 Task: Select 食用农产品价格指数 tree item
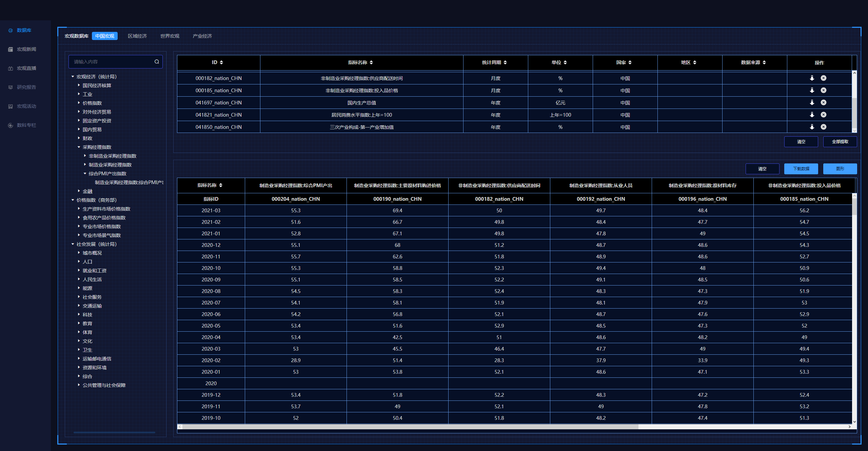click(x=104, y=218)
